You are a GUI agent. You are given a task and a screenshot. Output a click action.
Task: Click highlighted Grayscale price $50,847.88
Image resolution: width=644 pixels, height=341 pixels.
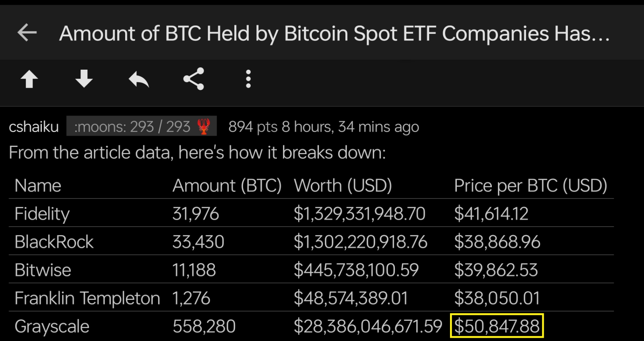tap(497, 326)
